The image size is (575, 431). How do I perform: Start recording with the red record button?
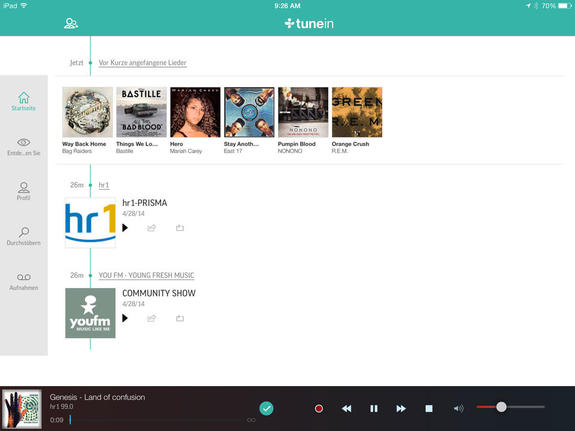(319, 408)
